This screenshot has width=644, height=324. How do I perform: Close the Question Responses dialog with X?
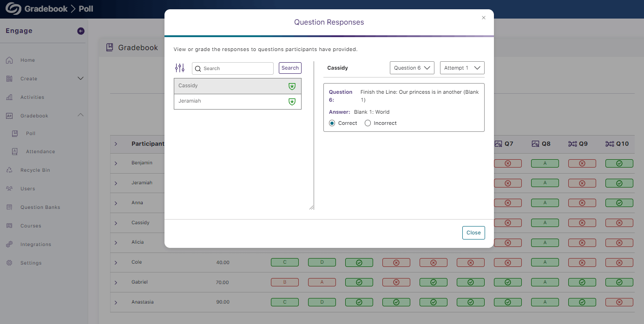pyautogui.click(x=484, y=18)
